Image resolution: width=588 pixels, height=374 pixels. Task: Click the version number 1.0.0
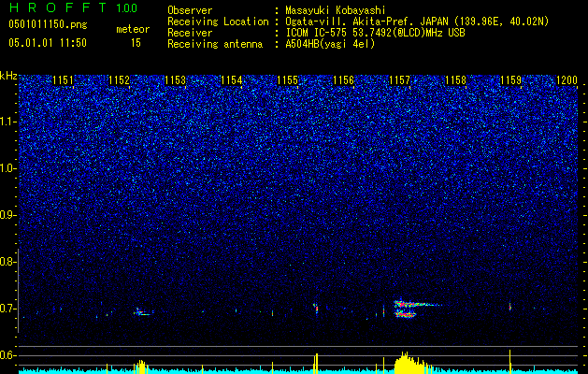click(x=127, y=8)
